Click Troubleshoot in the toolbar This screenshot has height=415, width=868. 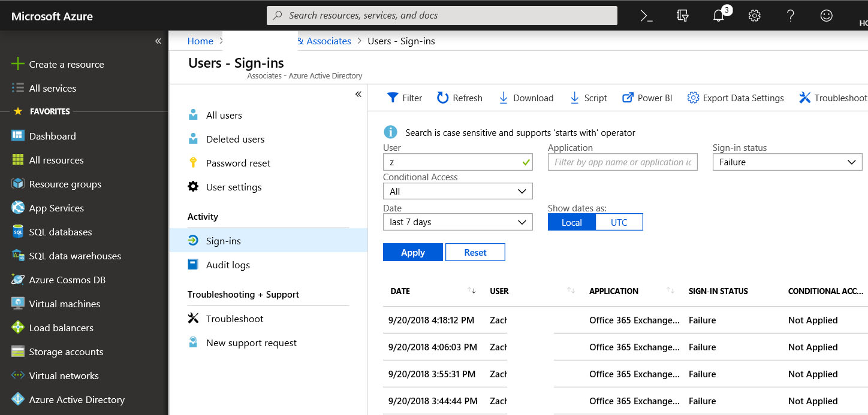[x=833, y=98]
